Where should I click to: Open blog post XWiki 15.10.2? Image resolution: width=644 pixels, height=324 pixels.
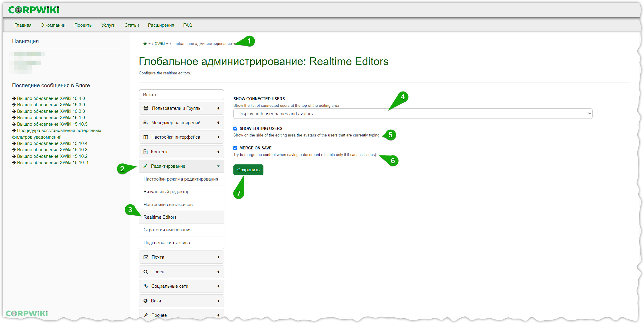[52, 156]
